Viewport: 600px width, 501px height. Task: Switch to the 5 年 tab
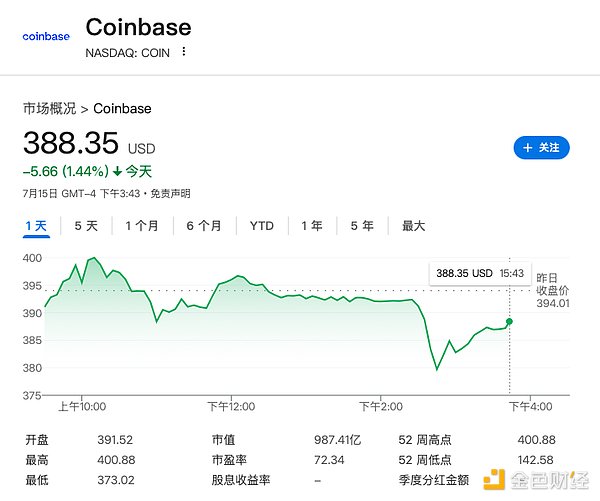pos(362,226)
